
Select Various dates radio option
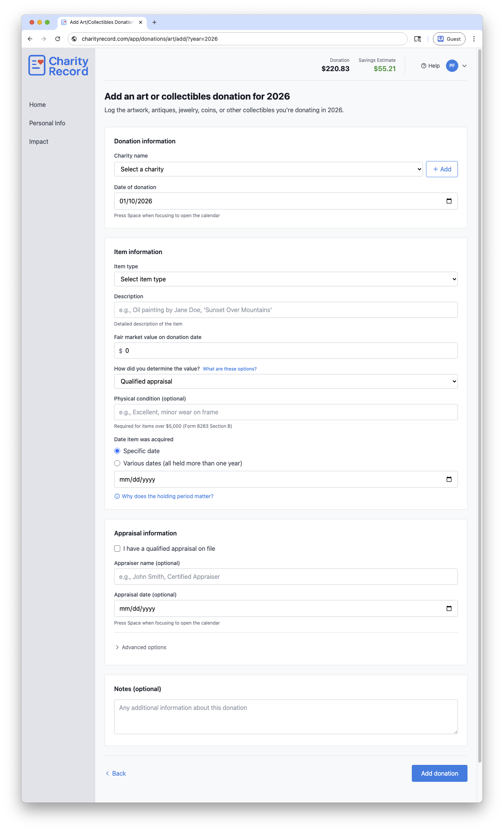point(117,463)
